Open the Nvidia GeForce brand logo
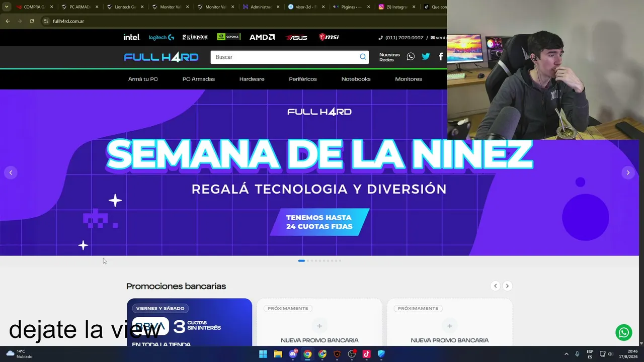The image size is (644, 362). pos(228,37)
